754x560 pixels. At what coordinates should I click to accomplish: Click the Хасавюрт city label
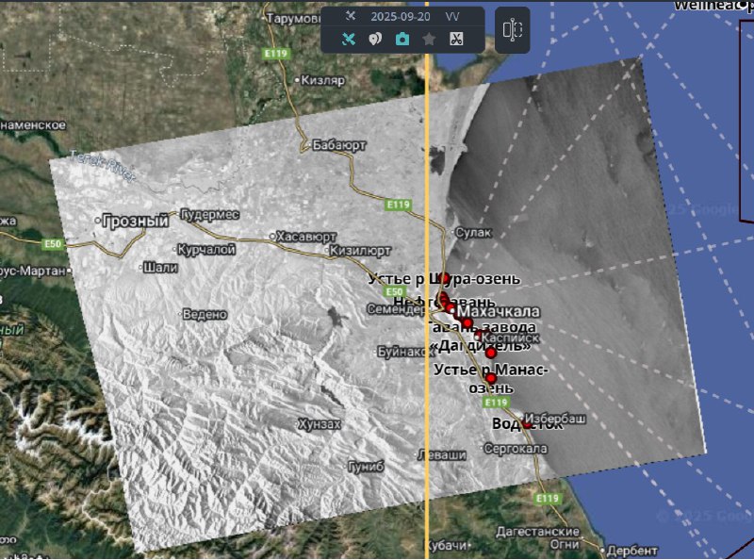(306, 237)
